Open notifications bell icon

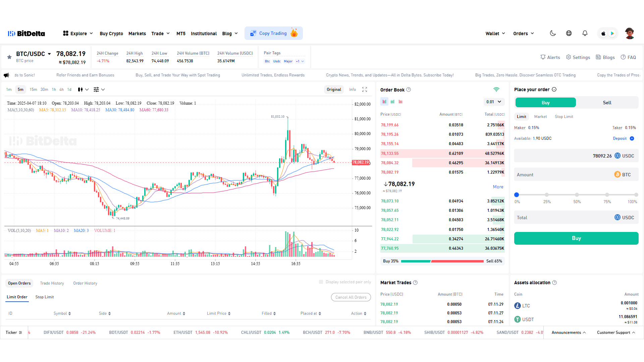[x=585, y=33]
